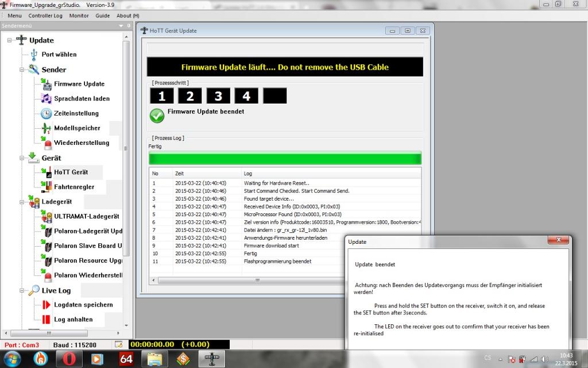The image size is (588, 368).
Task: Click Log anhalten in Live Log
Action: [x=73, y=320]
